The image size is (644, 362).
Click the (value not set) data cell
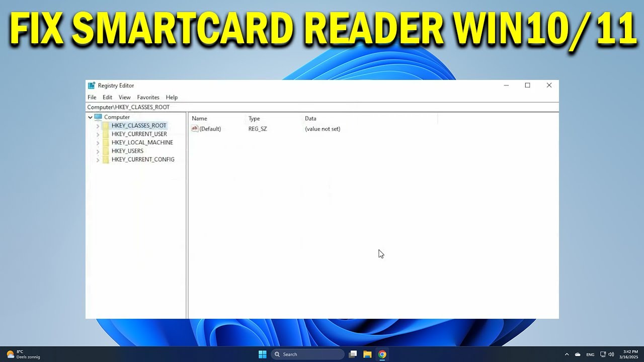323,129
